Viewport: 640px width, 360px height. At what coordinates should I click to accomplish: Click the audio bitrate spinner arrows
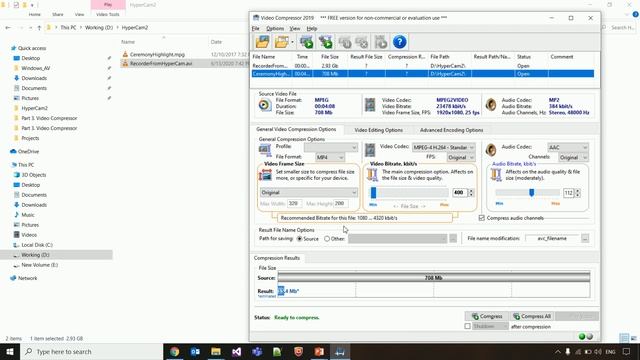[577, 193]
